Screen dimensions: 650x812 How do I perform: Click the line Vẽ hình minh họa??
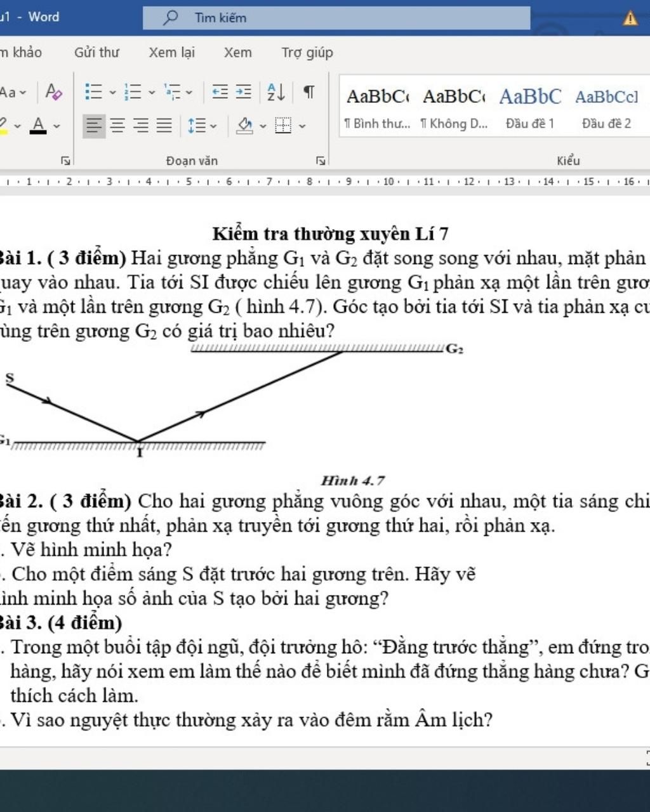pyautogui.click(x=91, y=549)
